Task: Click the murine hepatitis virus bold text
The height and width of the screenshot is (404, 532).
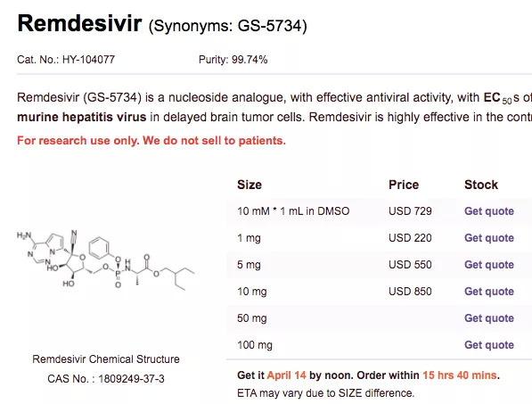Action: (x=81, y=117)
